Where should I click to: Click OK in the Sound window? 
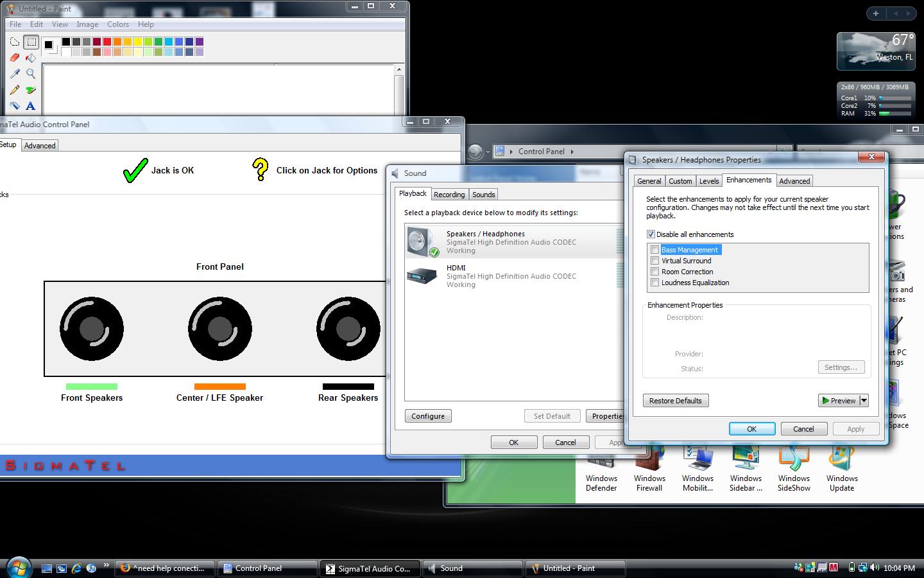514,442
